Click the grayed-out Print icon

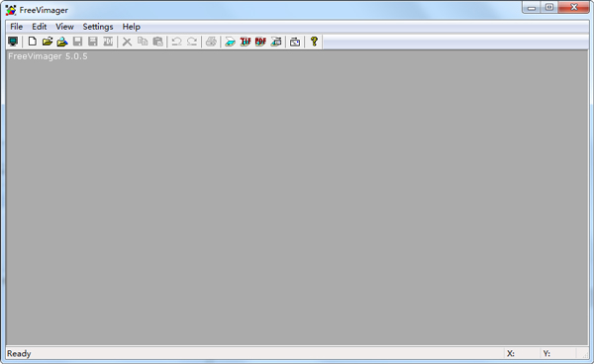[211, 42]
